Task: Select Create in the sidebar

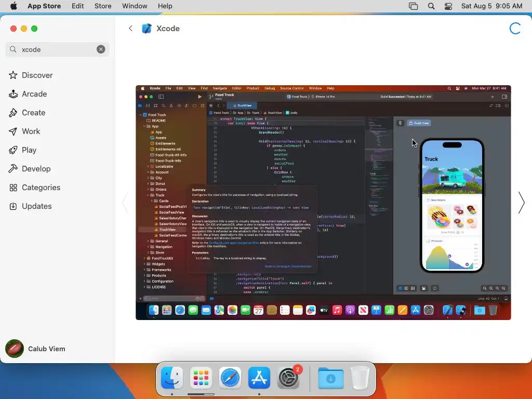Action: click(x=27, y=113)
